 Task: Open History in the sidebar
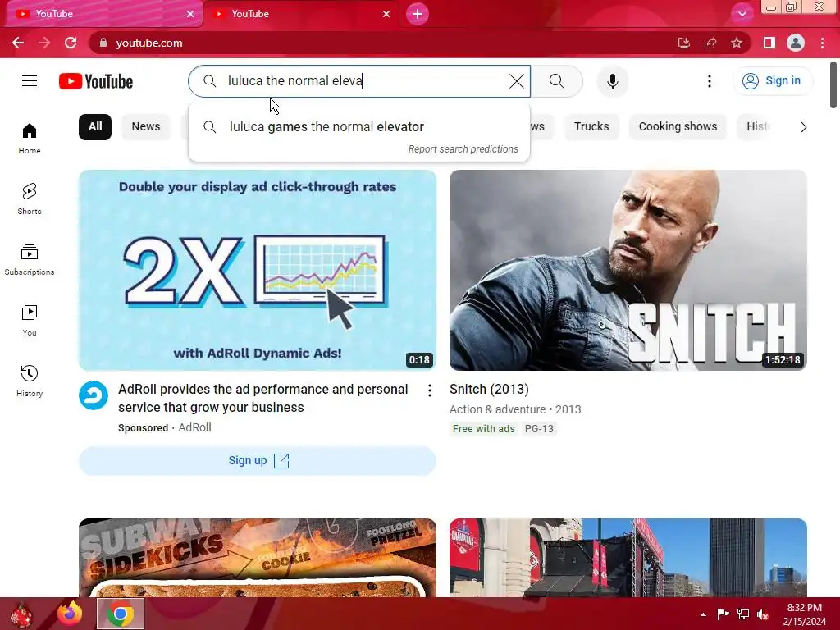pos(30,381)
